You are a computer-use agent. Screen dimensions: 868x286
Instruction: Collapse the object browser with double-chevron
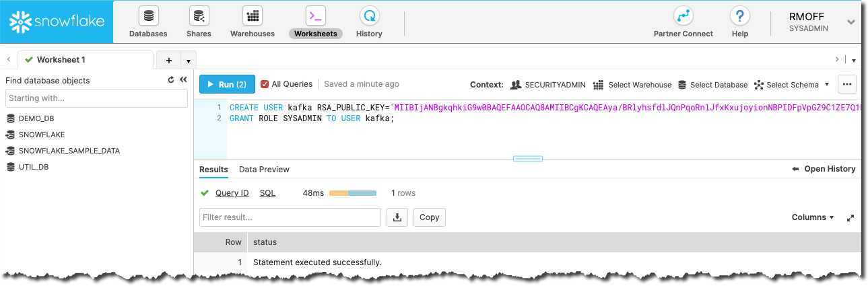(x=182, y=80)
